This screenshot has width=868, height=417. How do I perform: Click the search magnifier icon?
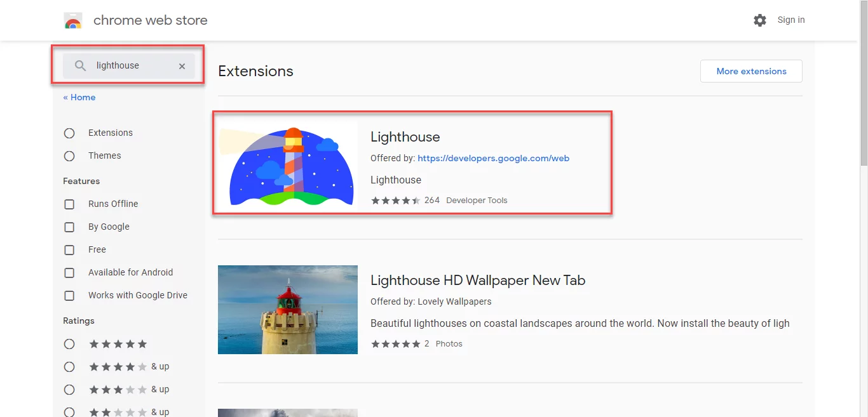(79, 65)
